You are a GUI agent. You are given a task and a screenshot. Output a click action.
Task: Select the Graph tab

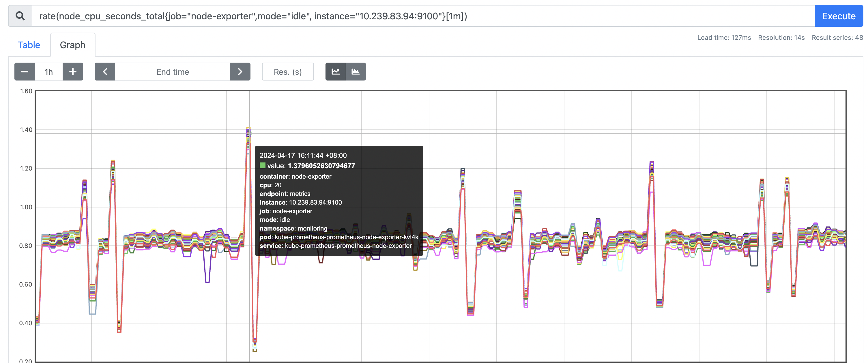pyautogui.click(x=72, y=45)
